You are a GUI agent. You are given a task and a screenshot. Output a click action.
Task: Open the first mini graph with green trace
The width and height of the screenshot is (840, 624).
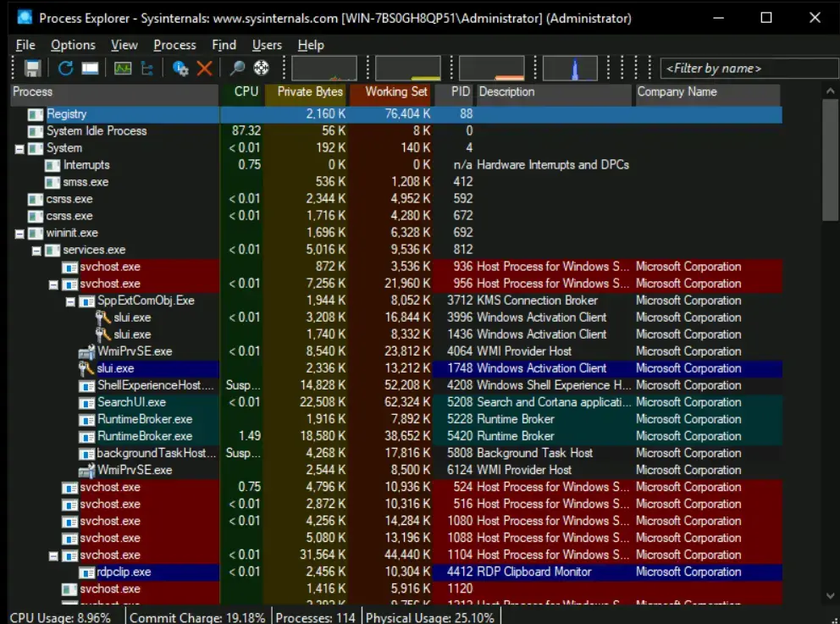click(x=324, y=68)
